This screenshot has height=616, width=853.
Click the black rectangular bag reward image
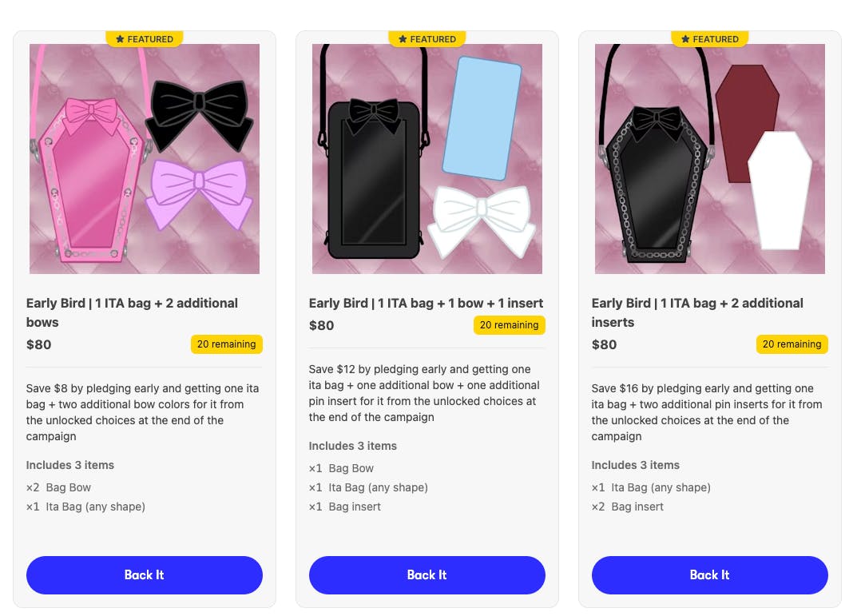427,159
